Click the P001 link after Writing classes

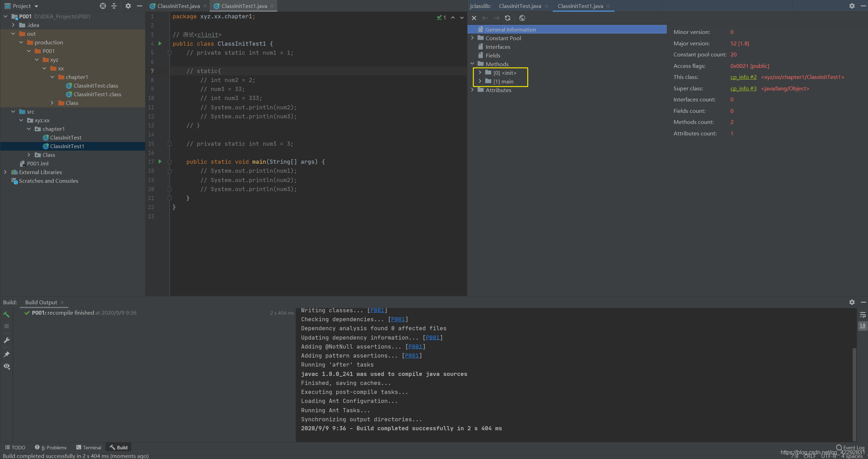377,310
